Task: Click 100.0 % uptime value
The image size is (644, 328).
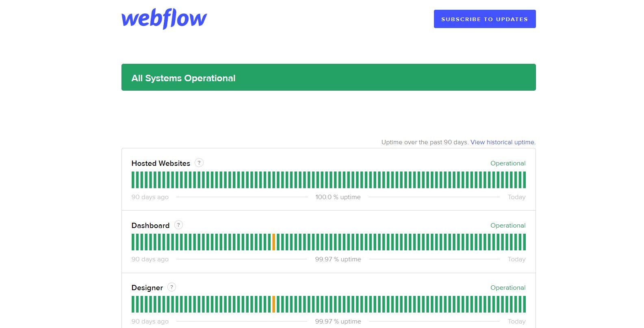Action: point(338,197)
